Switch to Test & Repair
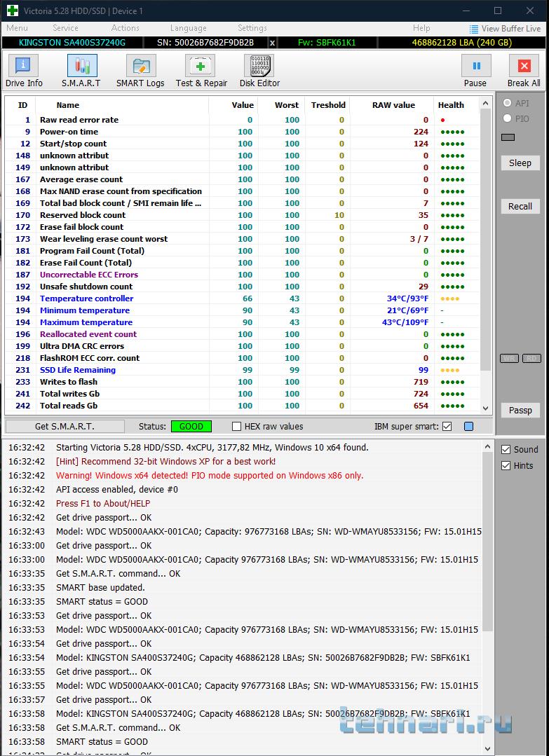This screenshot has width=549, height=756. point(201,71)
